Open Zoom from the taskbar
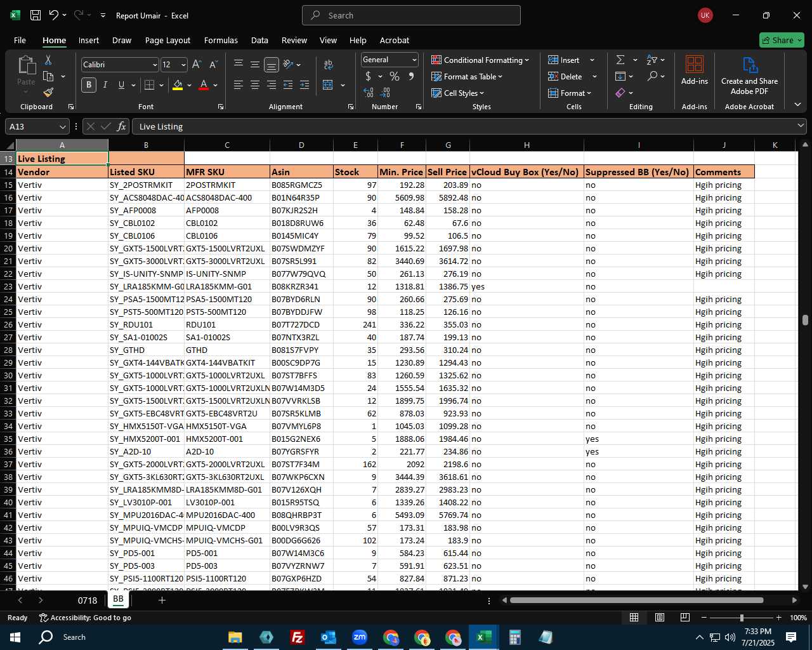 [x=360, y=637]
